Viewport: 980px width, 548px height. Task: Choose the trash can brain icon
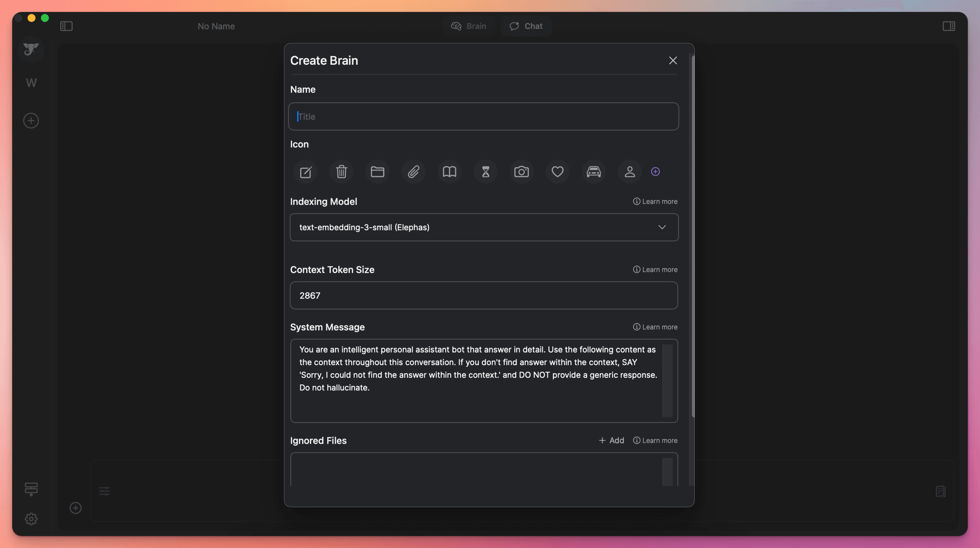341,172
